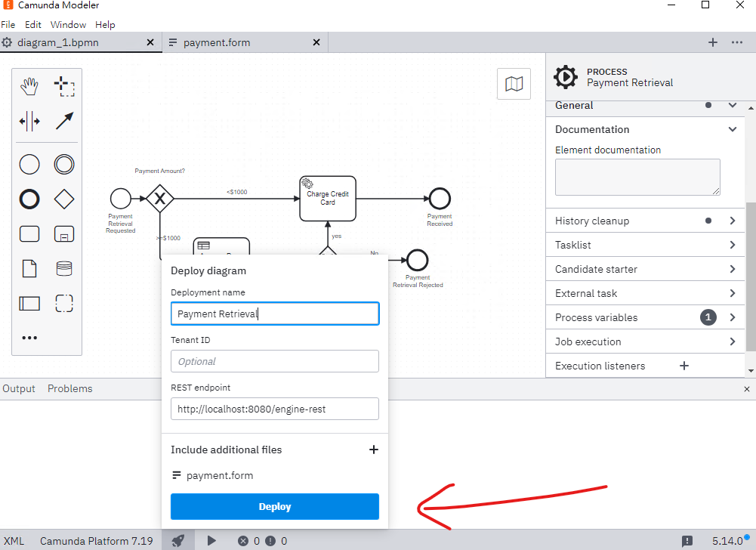Collapse the Documentation section
Viewport: 756px width, 550px height.
tap(733, 129)
